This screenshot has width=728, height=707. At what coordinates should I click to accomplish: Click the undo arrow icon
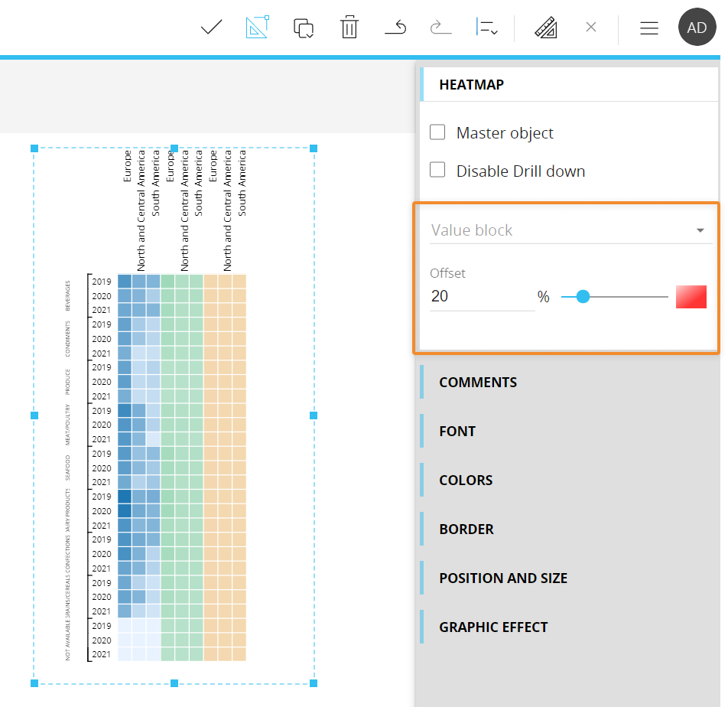[x=395, y=28]
